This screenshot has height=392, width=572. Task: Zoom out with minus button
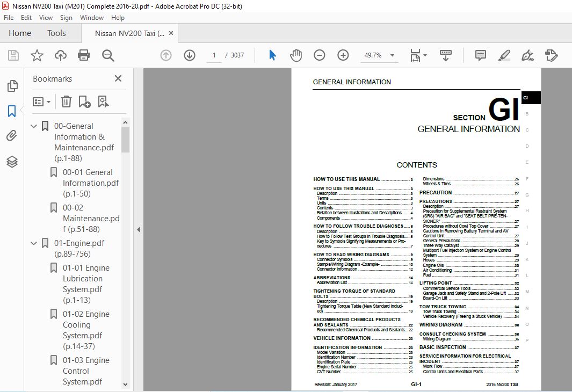pyautogui.click(x=319, y=55)
